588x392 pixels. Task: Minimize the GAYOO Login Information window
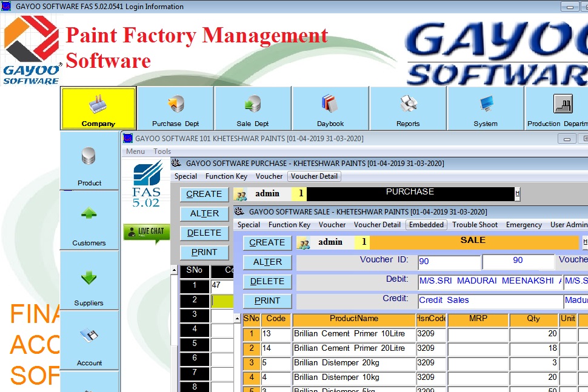[570, 7]
